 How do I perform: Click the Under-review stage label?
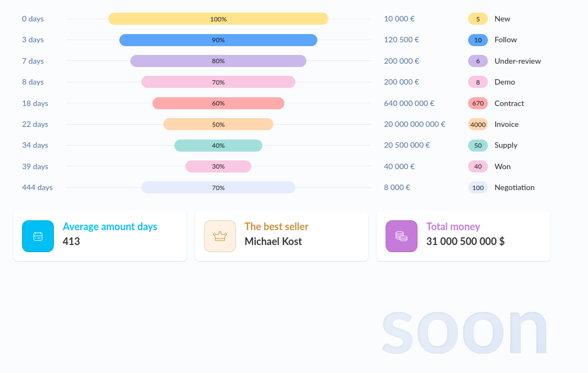click(x=518, y=61)
